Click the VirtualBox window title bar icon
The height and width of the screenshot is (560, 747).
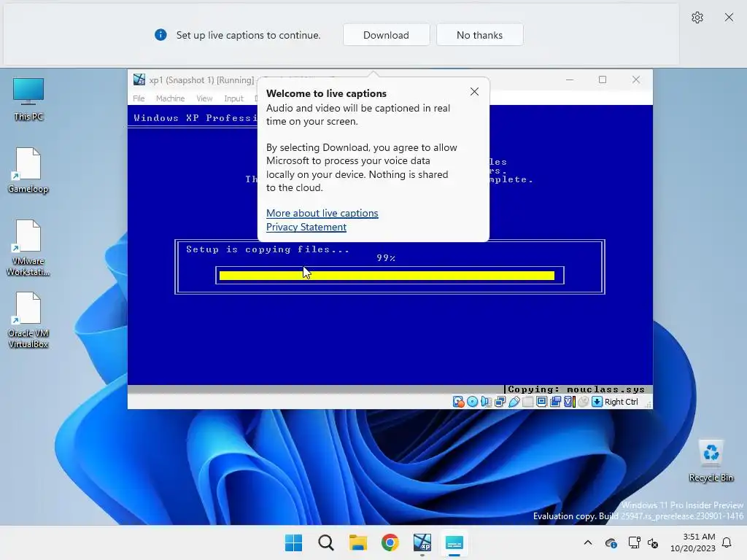coord(139,79)
